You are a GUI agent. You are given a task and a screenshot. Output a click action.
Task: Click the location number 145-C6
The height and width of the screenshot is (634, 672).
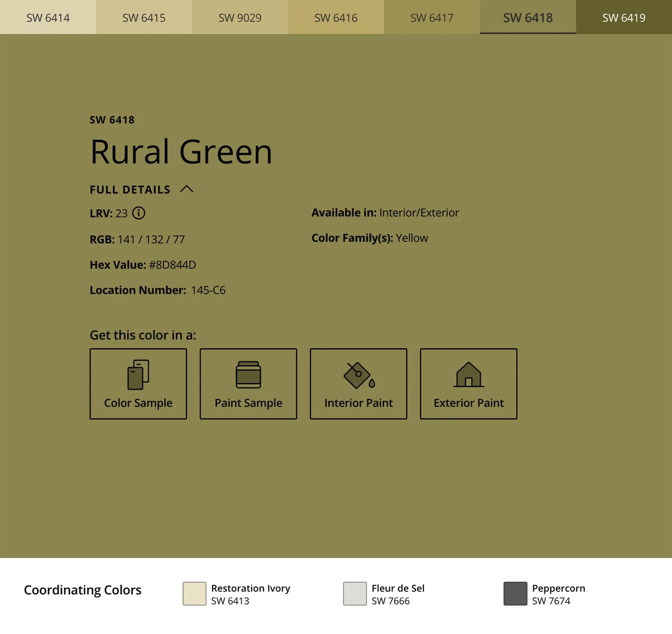(208, 290)
